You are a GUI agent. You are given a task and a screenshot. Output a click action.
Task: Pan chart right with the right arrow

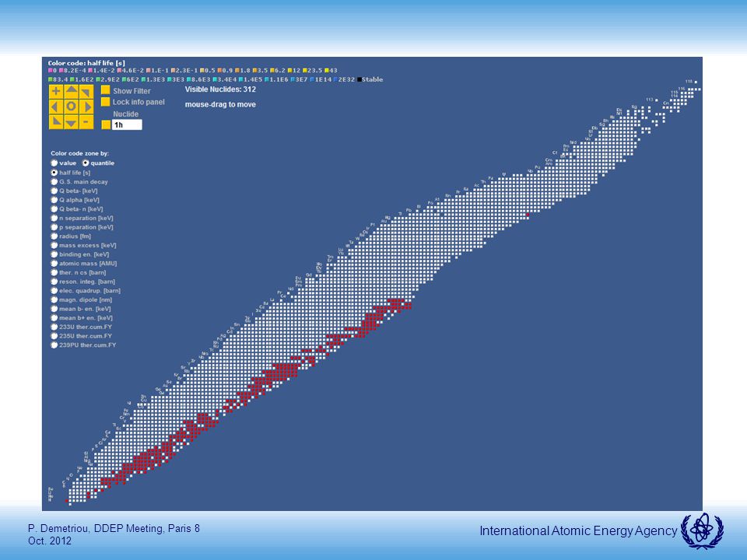[86, 107]
